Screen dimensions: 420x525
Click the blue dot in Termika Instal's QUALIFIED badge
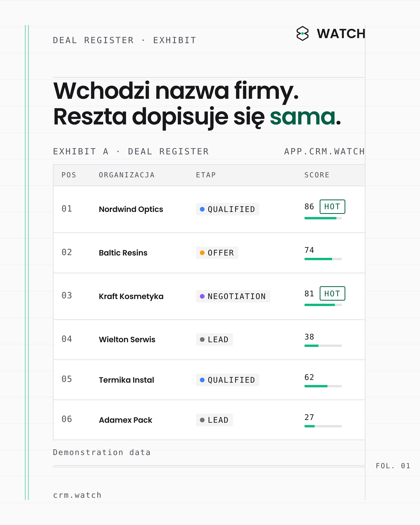(202, 380)
